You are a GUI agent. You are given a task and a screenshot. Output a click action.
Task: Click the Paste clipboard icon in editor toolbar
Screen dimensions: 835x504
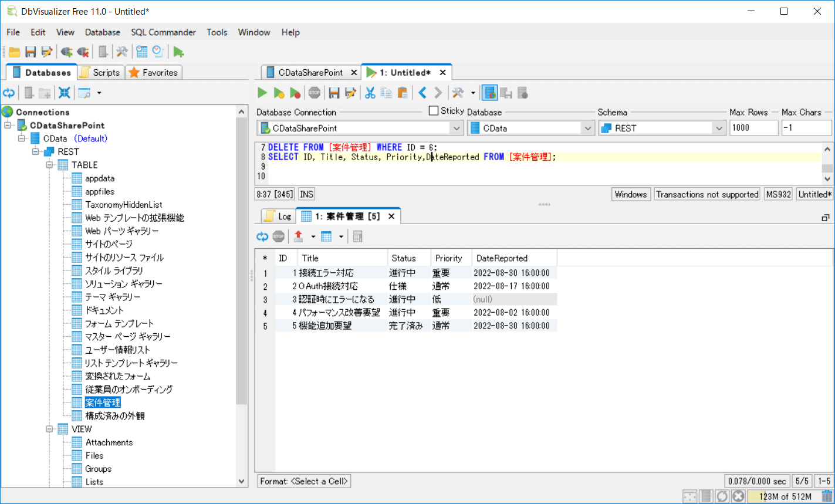403,93
